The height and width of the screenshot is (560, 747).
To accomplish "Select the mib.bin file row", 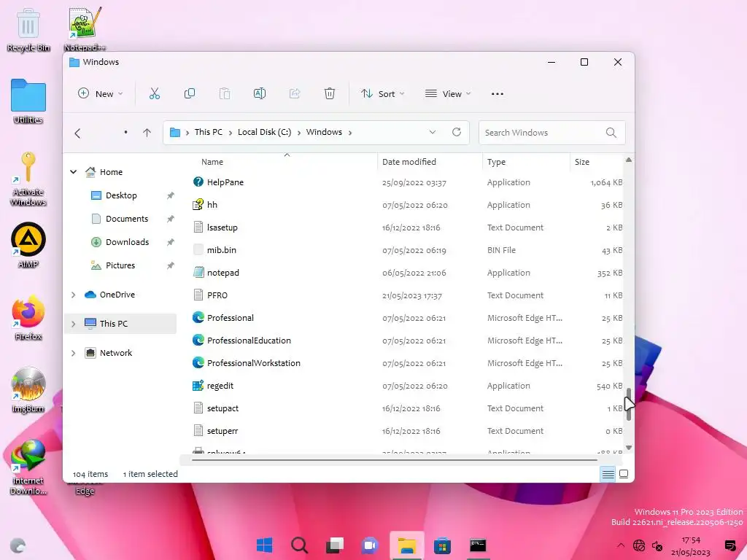I will tap(407, 250).
